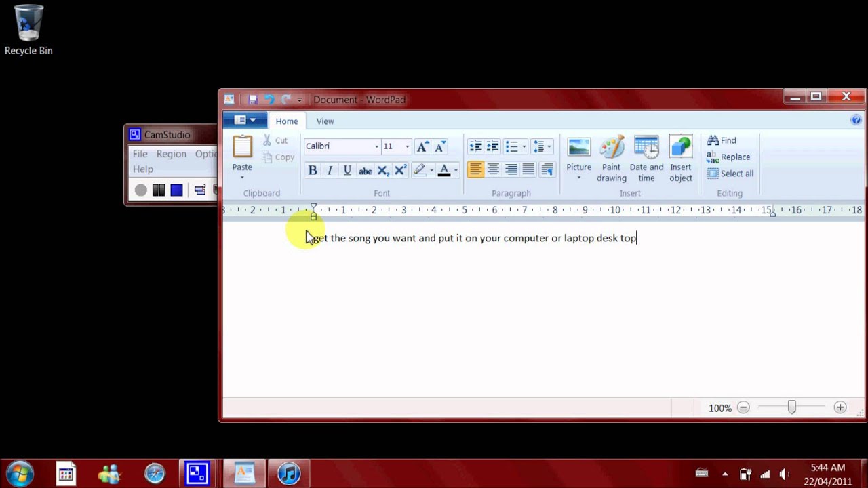Viewport: 868px width, 488px height.
Task: Apply the text highlight color pen
Action: point(418,170)
